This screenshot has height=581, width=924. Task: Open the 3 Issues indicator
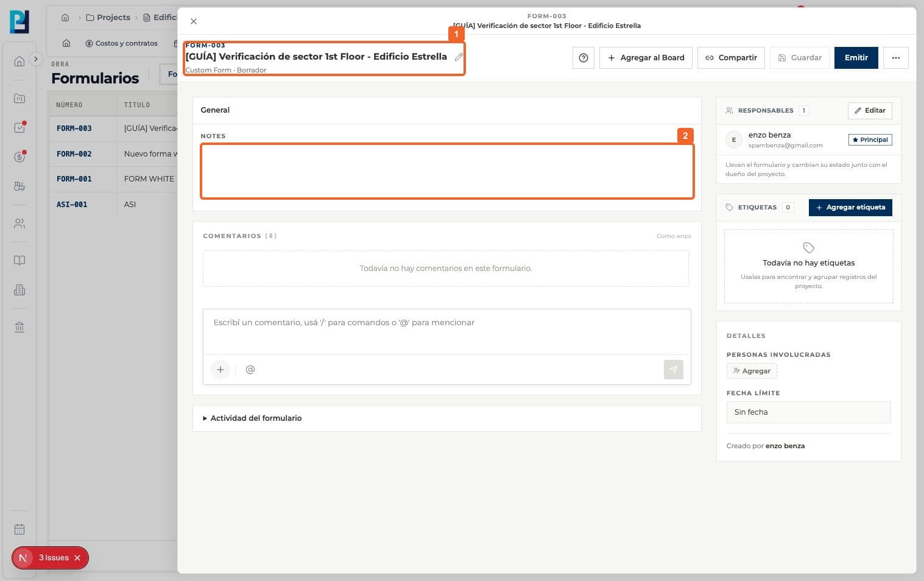pyautogui.click(x=54, y=558)
